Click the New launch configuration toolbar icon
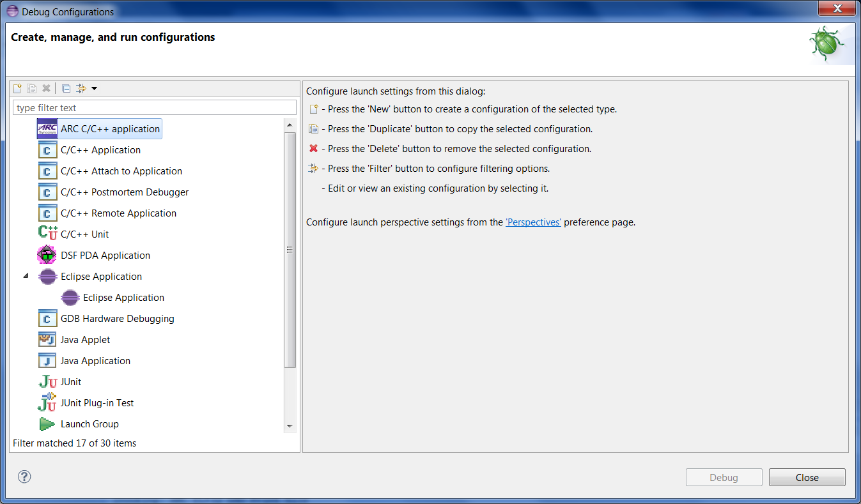Viewport: 861px width, 504px height. (x=18, y=88)
